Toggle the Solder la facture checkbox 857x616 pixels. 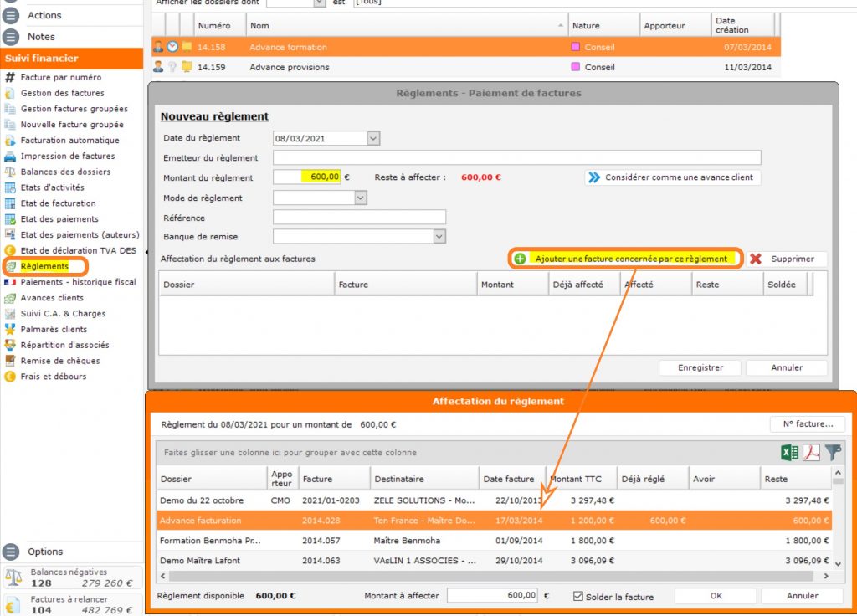coord(578,596)
